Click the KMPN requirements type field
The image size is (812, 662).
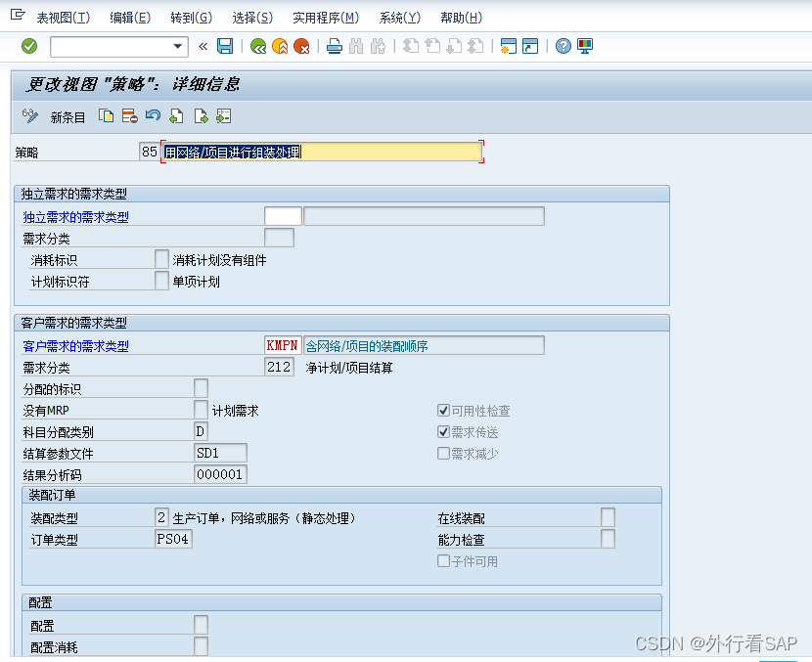(x=283, y=345)
